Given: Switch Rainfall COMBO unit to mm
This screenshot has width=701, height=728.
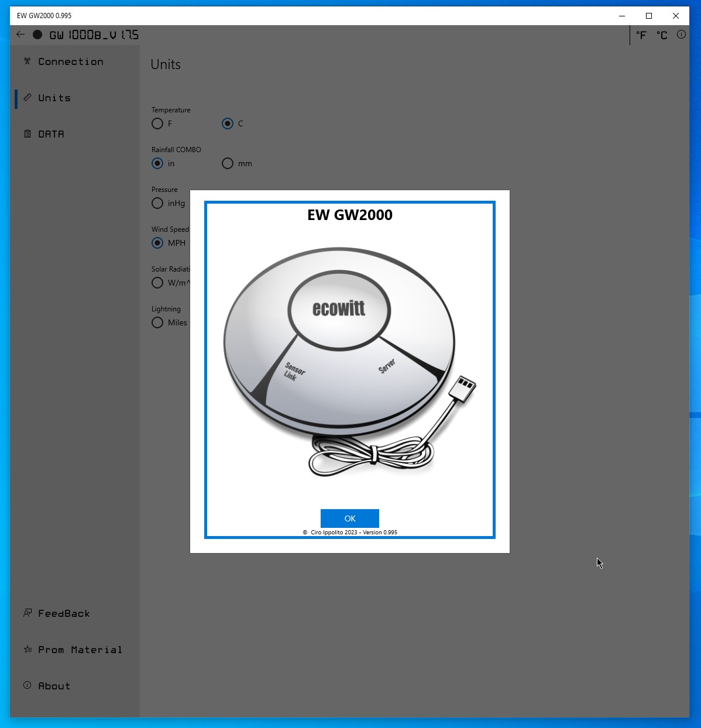Looking at the screenshot, I should click(x=227, y=163).
